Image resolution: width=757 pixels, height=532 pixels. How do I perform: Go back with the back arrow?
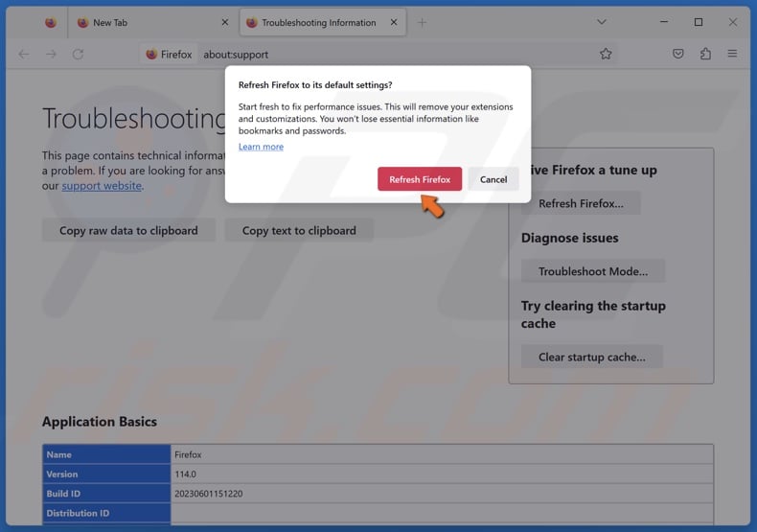pyautogui.click(x=23, y=54)
